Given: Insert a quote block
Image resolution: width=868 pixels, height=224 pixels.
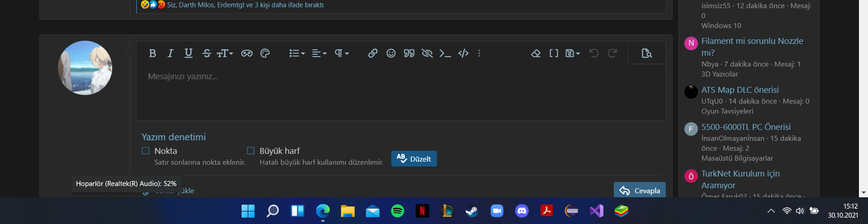Looking at the screenshot, I should [409, 53].
